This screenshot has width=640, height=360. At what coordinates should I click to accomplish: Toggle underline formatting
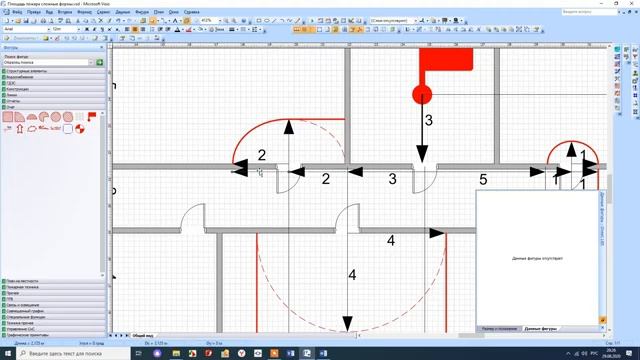point(102,29)
